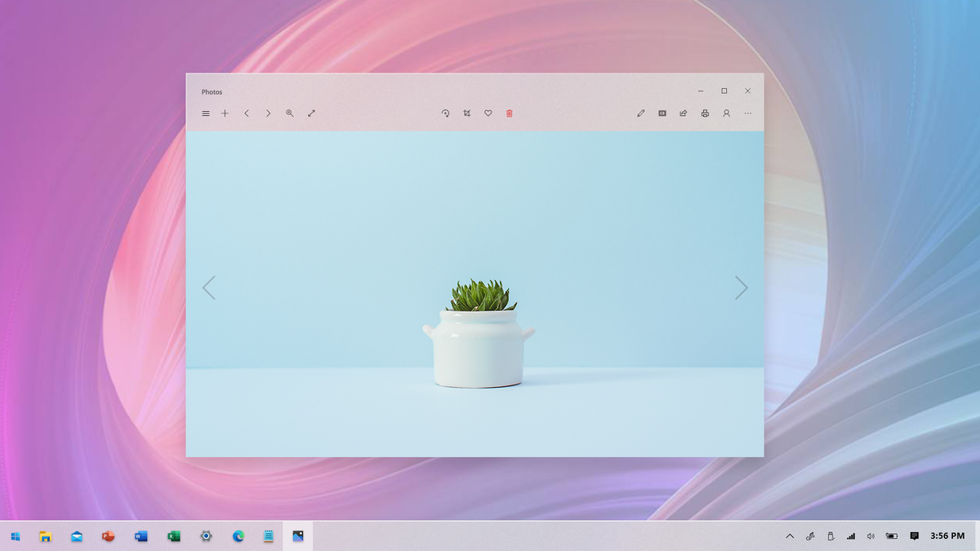Screen dimensions: 980x551
Task: Click the USB device tray icon
Action: (x=831, y=536)
